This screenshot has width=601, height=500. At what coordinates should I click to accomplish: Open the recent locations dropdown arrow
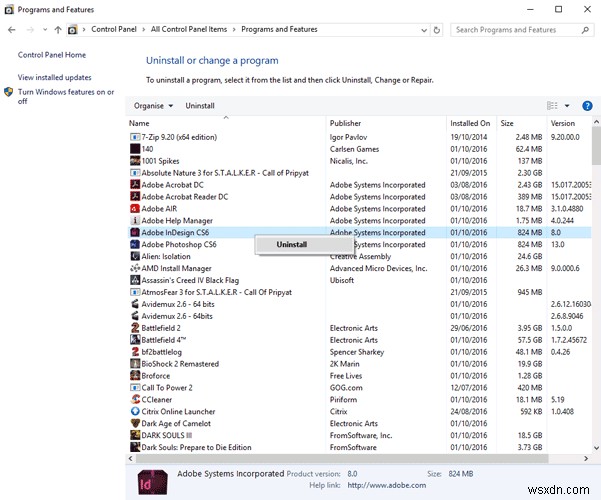[45, 30]
